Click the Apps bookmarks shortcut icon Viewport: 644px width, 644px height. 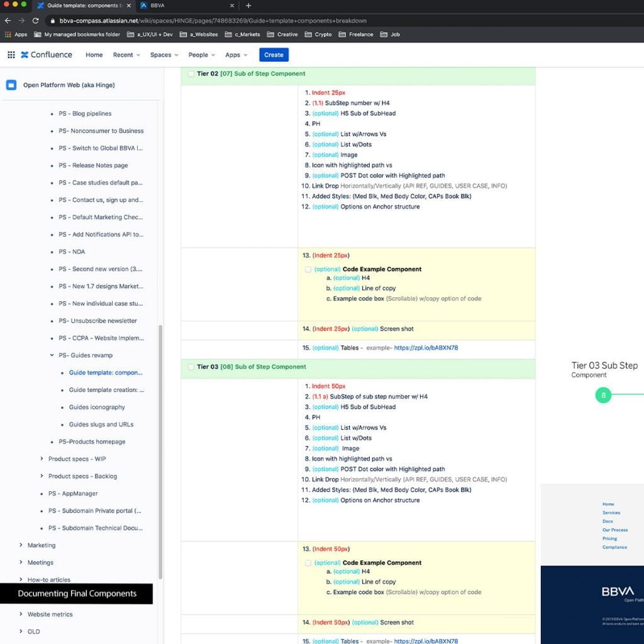pos(8,35)
